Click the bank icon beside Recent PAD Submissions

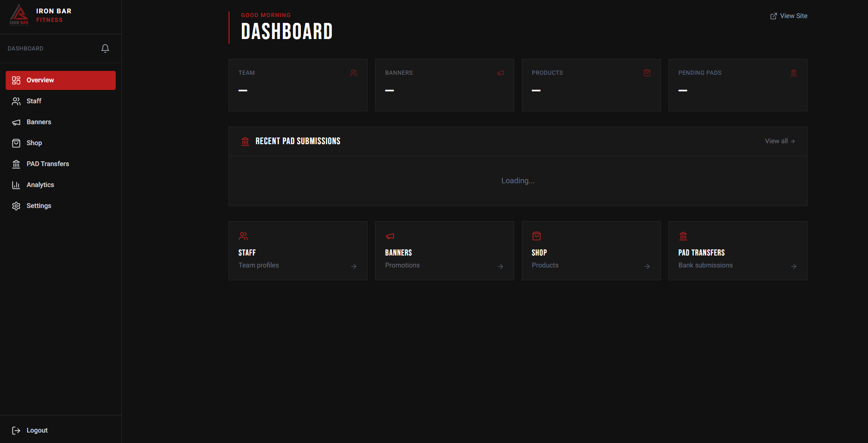pos(245,141)
